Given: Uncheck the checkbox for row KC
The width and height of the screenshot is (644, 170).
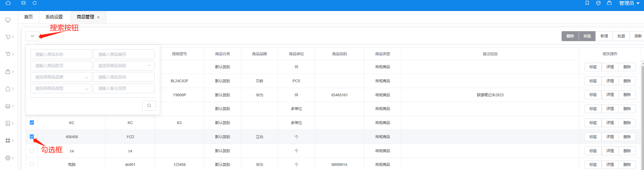Looking at the screenshot, I should [x=32, y=123].
